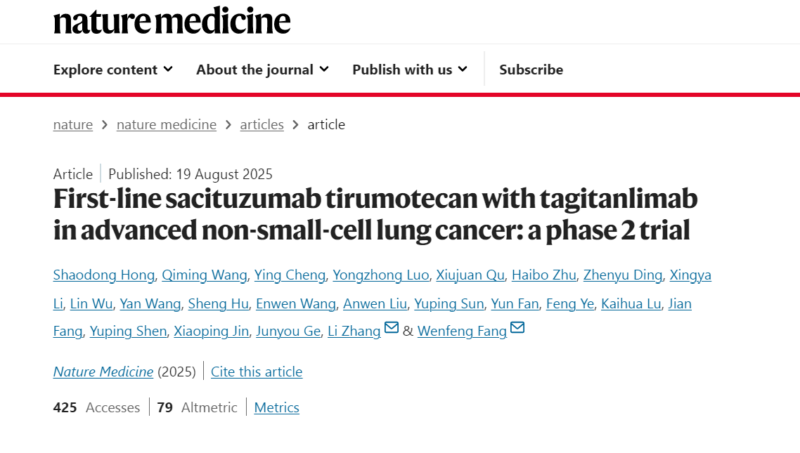Open the Nature Medicine journal link
This screenshot has height=453, width=800.
103,372
